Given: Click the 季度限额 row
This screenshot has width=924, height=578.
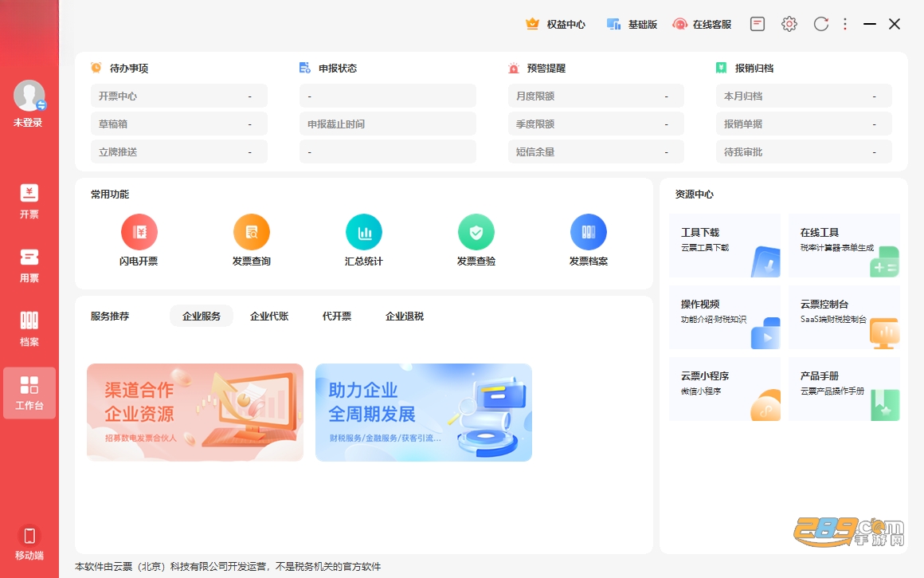Looking at the screenshot, I should (x=596, y=124).
